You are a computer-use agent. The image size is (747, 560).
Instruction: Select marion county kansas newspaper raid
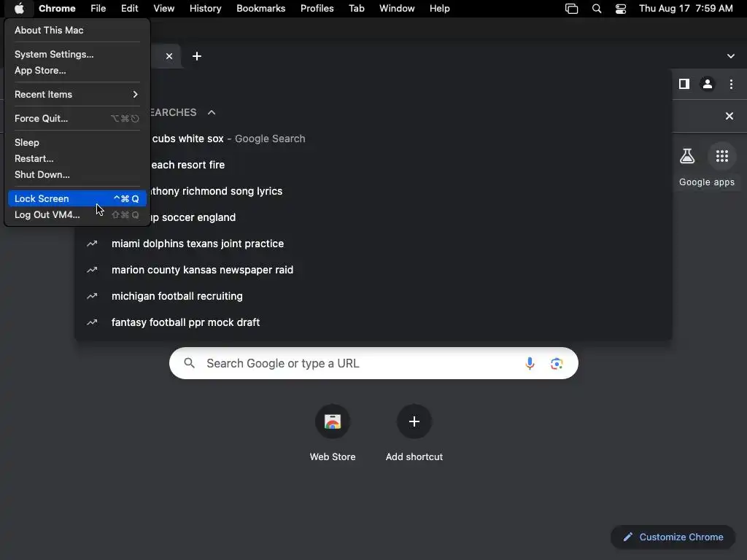pyautogui.click(x=373, y=270)
